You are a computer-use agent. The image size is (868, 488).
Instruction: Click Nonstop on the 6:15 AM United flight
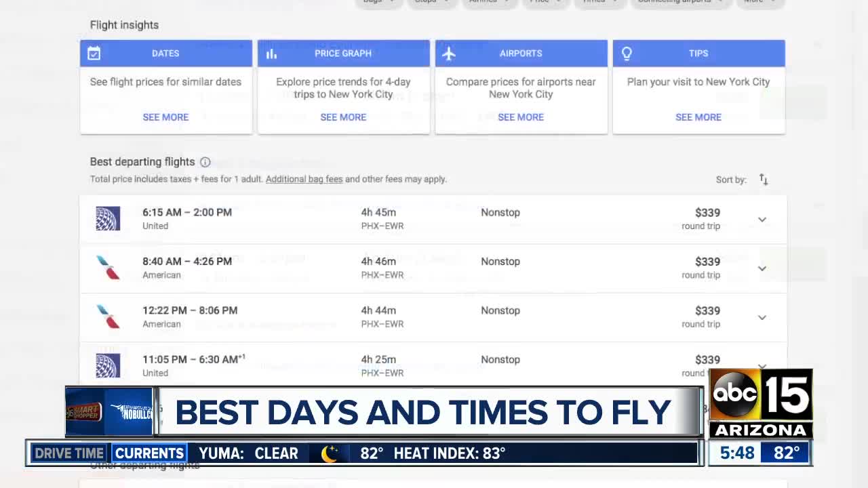pos(500,212)
